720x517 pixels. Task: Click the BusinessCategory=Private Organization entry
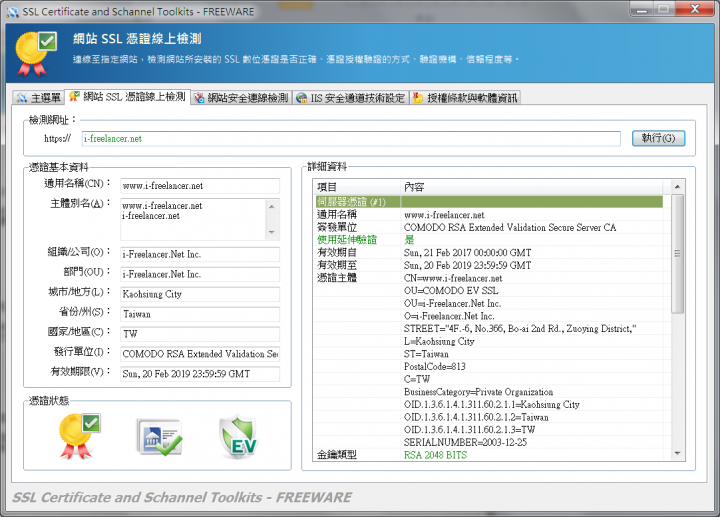(x=478, y=392)
